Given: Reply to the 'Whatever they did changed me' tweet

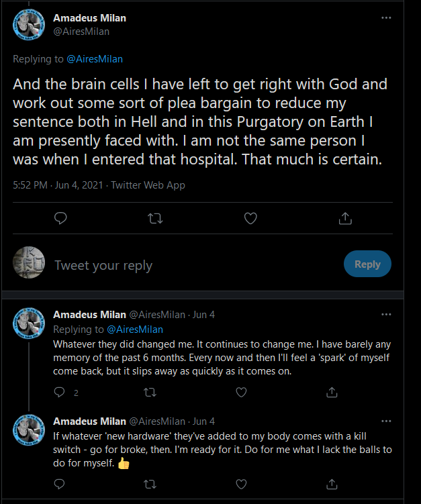Looking at the screenshot, I should click(x=60, y=392).
